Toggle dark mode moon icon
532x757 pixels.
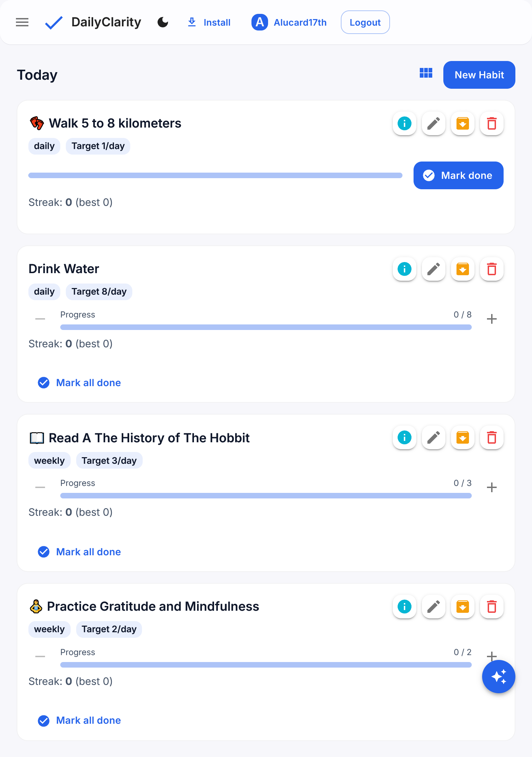pos(163,23)
